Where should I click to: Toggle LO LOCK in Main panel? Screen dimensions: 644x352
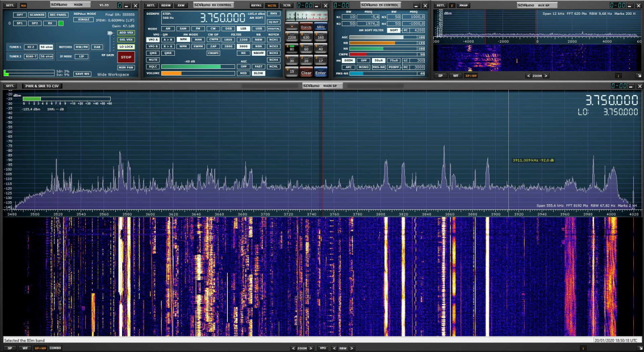point(126,47)
